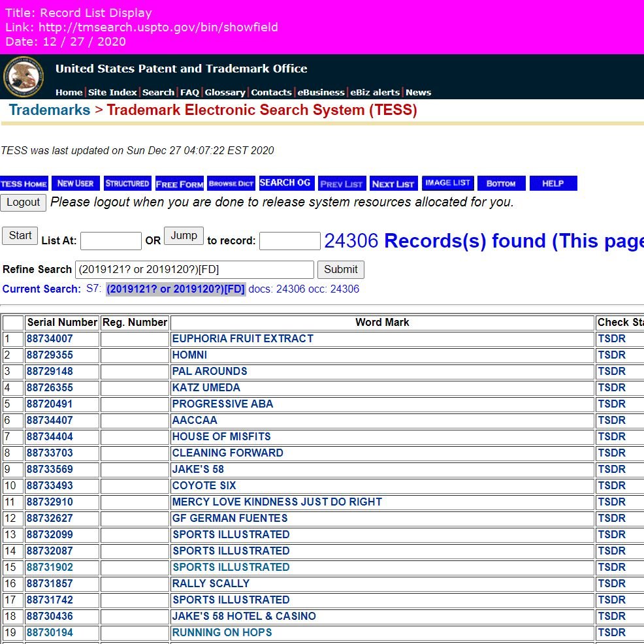Click the Refine Search text box
Viewport: 644px width, 644px height.
(194, 270)
